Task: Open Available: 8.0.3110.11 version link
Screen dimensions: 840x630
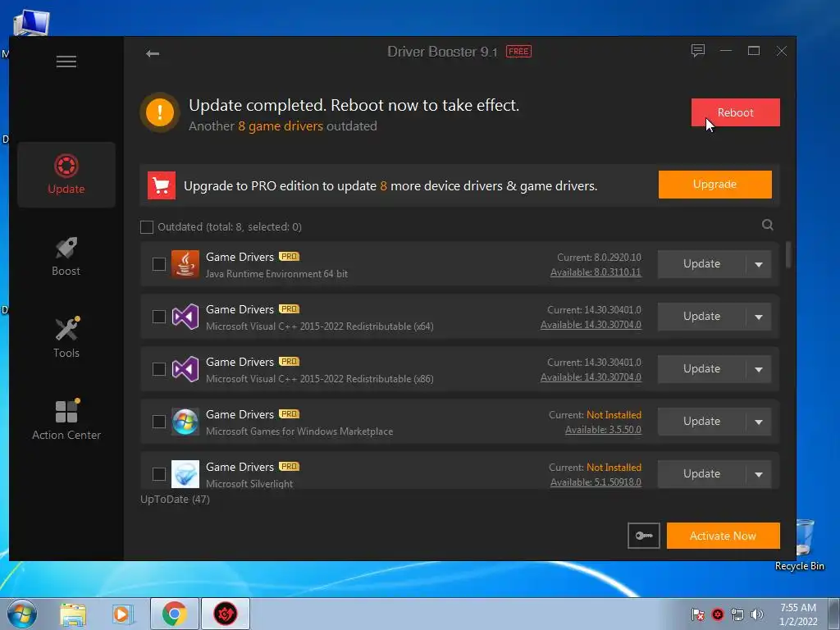Action: [596, 272]
